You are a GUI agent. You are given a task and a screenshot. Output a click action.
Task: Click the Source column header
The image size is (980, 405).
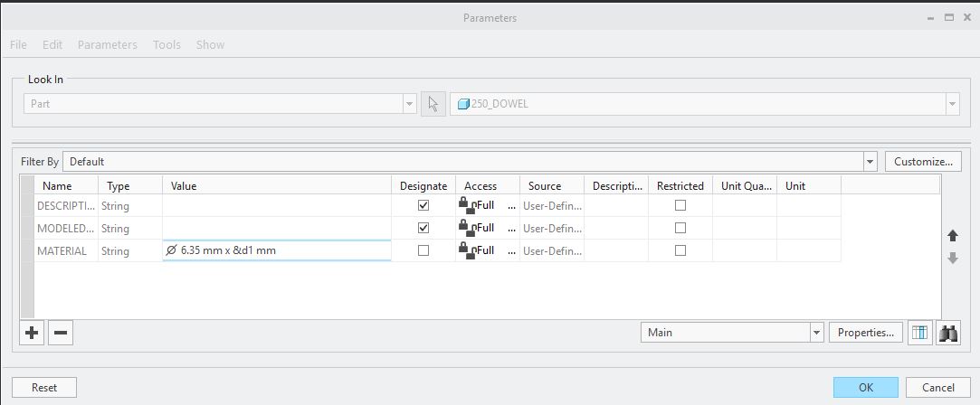pos(552,185)
